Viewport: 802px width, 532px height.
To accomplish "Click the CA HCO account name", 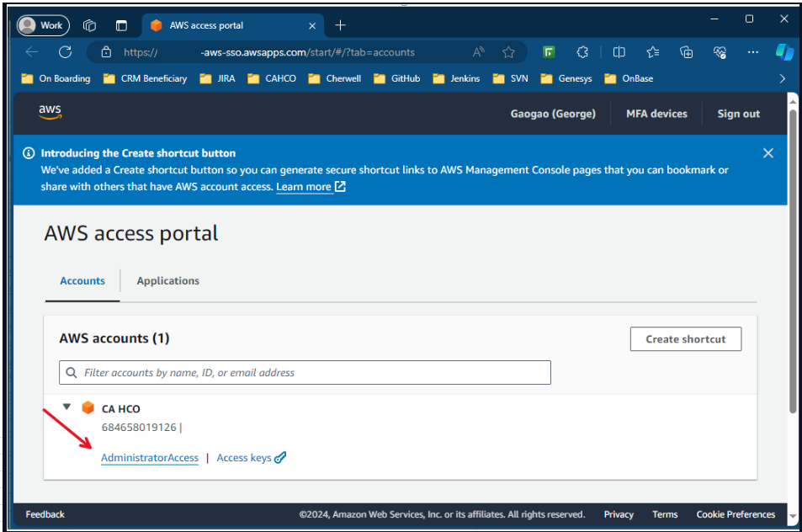I will [120, 409].
